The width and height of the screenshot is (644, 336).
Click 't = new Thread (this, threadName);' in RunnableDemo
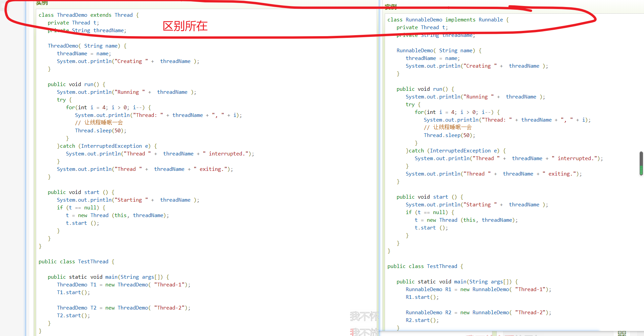466,220
